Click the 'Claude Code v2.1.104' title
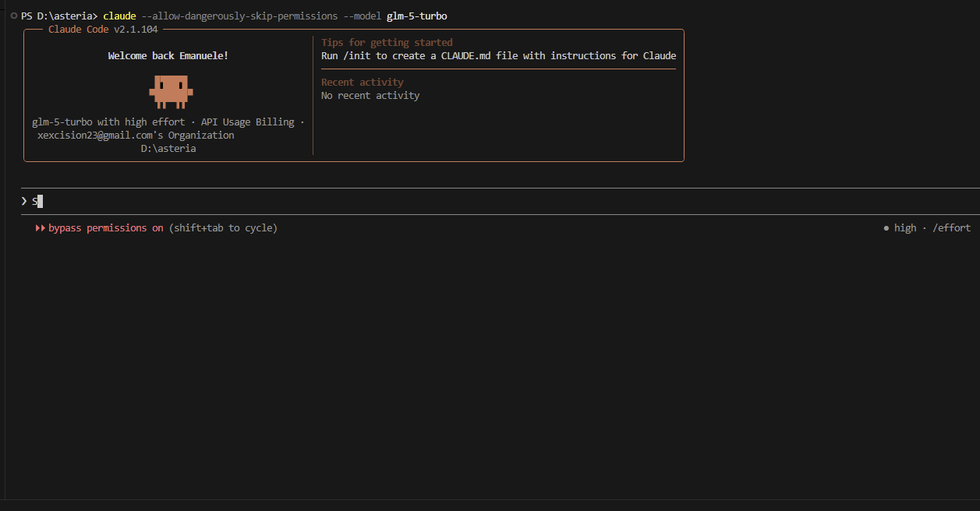Image resolution: width=980 pixels, height=511 pixels. 103,30
